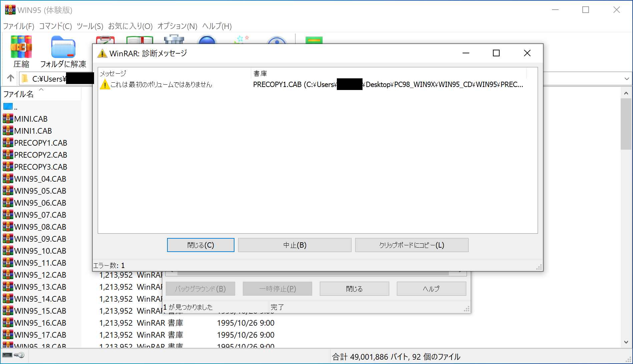Select the WIN95_08.CAB file
This screenshot has height=364, width=633.
(40, 227)
